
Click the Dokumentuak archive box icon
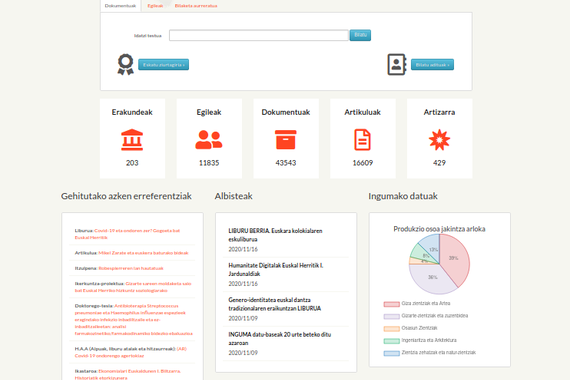tap(286, 140)
